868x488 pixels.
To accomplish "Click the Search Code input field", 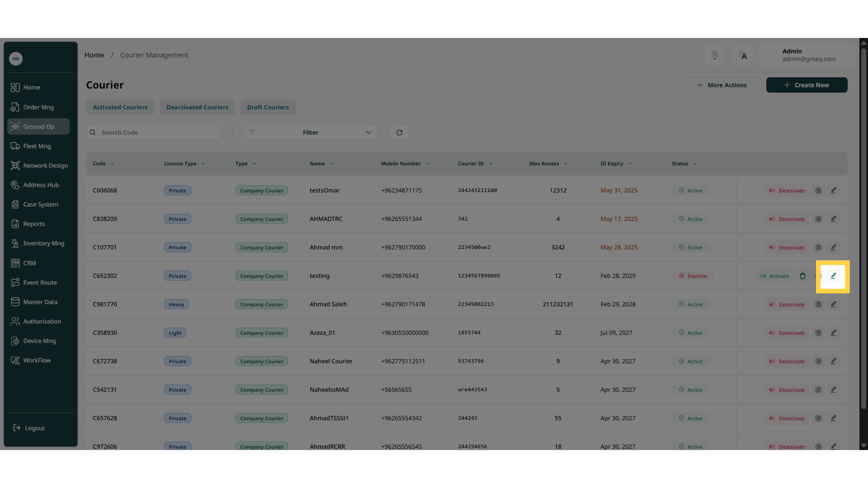I will [x=154, y=132].
